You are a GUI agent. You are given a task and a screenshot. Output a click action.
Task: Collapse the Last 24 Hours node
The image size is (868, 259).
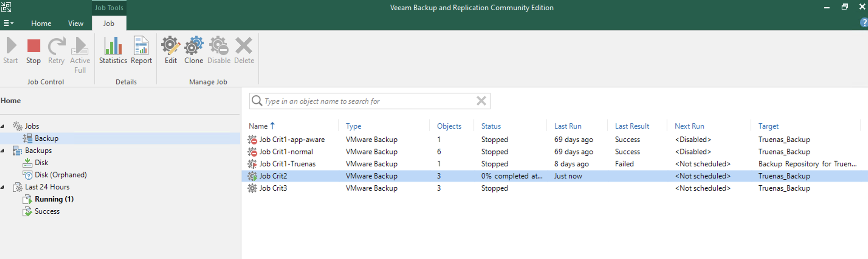[3, 187]
